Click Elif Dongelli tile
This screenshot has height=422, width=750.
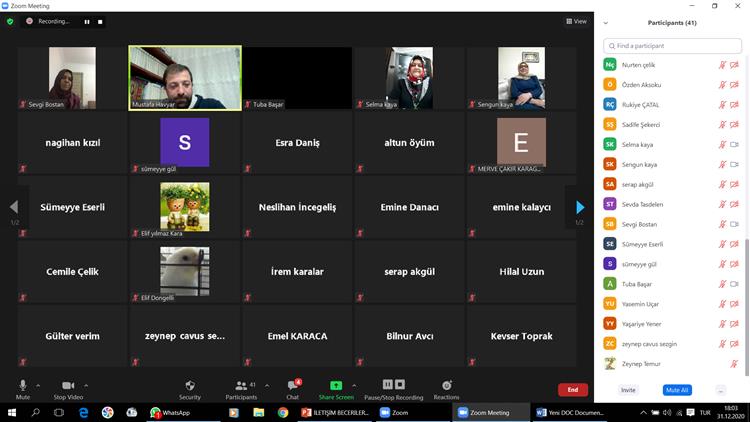(x=185, y=271)
